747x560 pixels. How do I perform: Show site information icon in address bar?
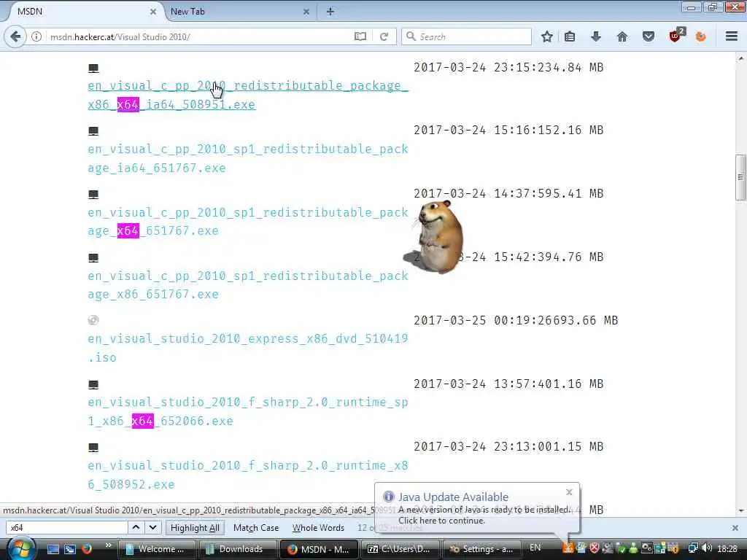pos(36,36)
